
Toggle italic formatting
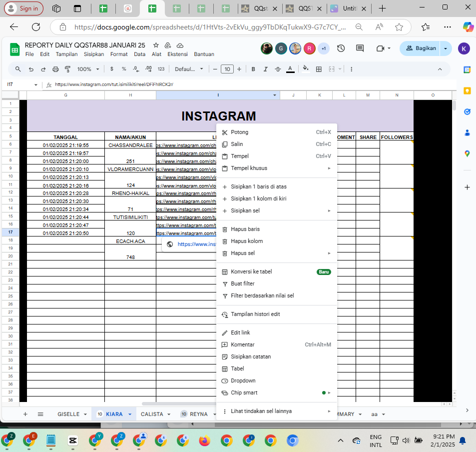click(x=265, y=69)
